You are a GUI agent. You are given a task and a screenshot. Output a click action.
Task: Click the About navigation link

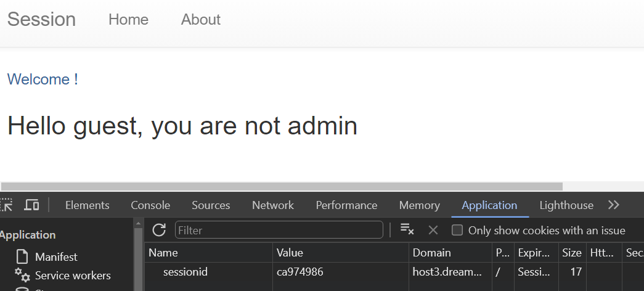tap(201, 19)
